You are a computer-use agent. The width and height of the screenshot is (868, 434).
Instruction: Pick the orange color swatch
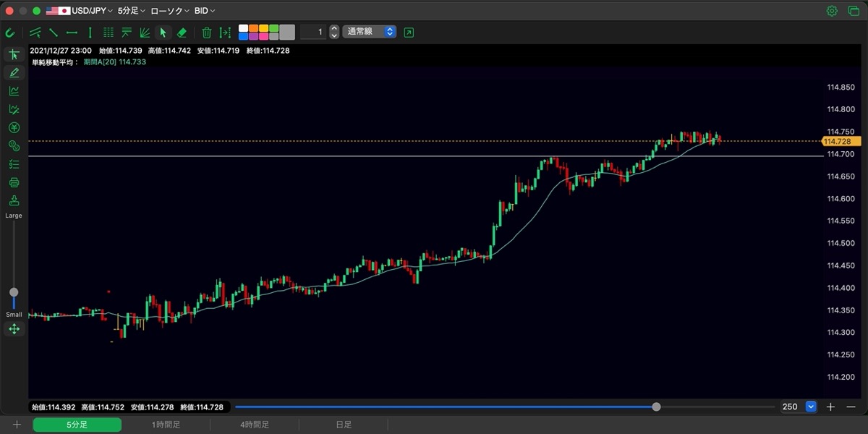(253, 28)
